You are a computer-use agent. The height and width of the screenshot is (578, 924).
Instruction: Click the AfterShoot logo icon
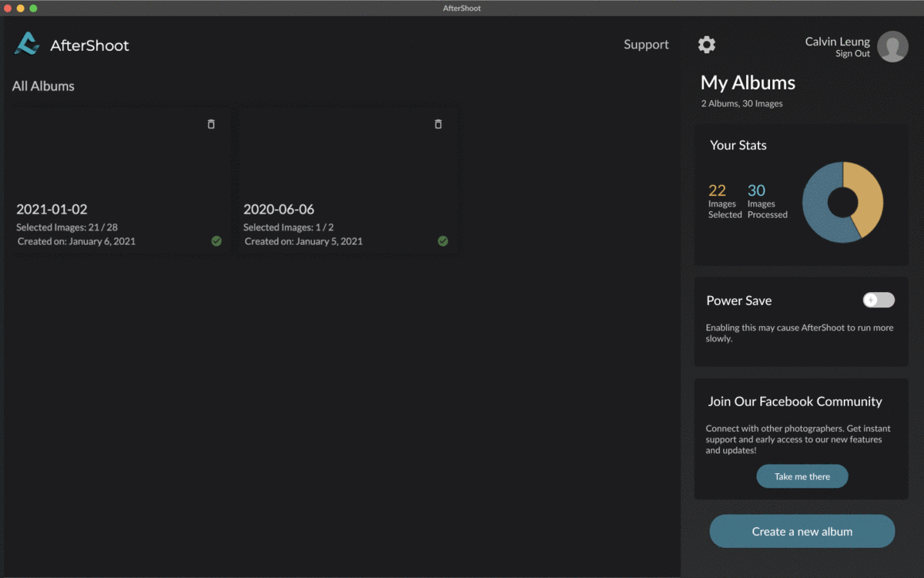click(x=26, y=44)
